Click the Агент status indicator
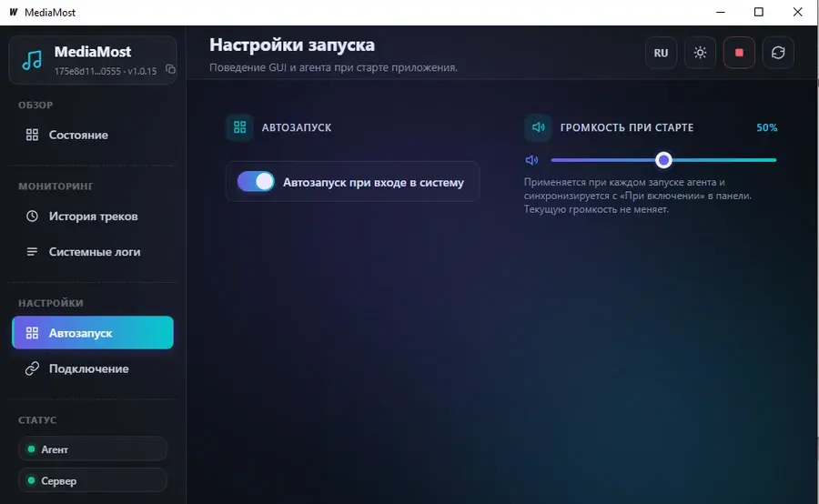819x504 pixels. point(93,449)
